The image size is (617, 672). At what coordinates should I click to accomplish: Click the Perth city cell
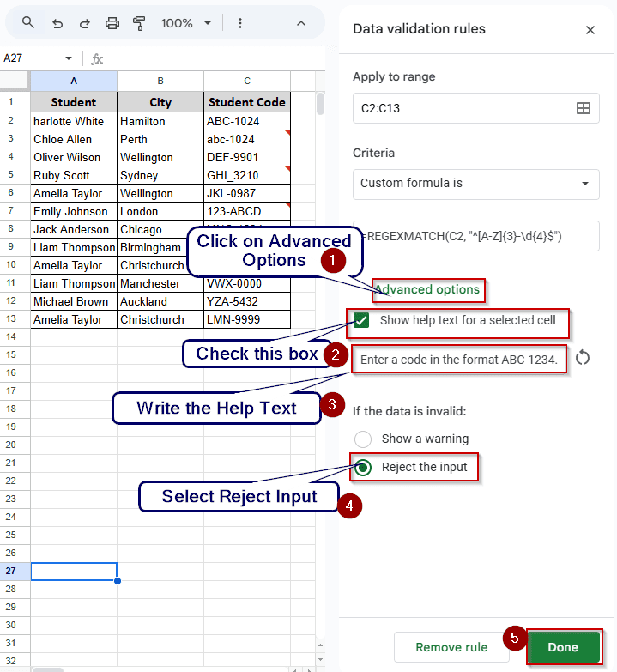point(160,139)
